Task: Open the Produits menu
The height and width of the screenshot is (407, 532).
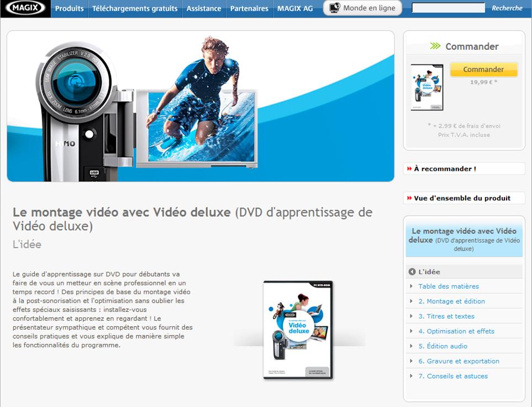Action: coord(69,8)
